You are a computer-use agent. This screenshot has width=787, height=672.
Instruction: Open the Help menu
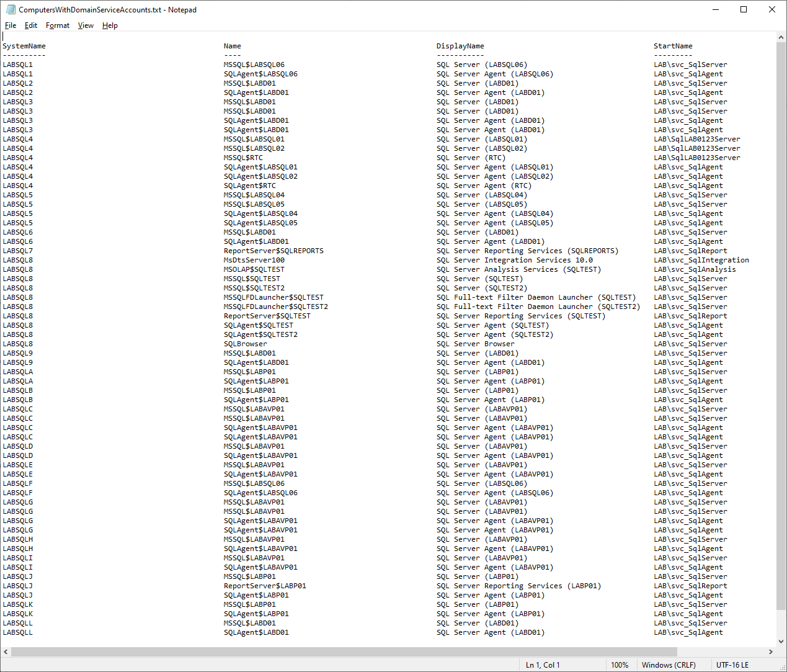[x=110, y=25]
